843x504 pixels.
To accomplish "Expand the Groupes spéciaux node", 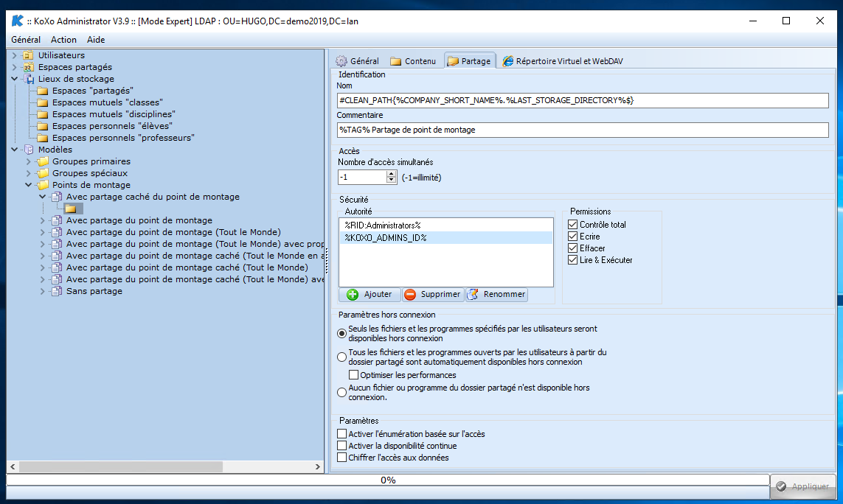I will click(x=29, y=173).
